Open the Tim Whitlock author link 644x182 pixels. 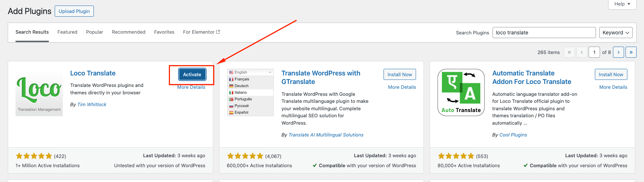(x=92, y=105)
